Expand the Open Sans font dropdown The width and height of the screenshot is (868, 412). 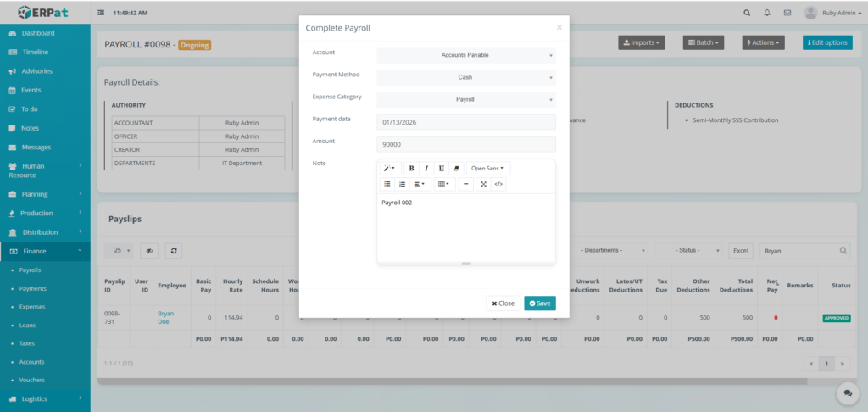[x=487, y=168]
